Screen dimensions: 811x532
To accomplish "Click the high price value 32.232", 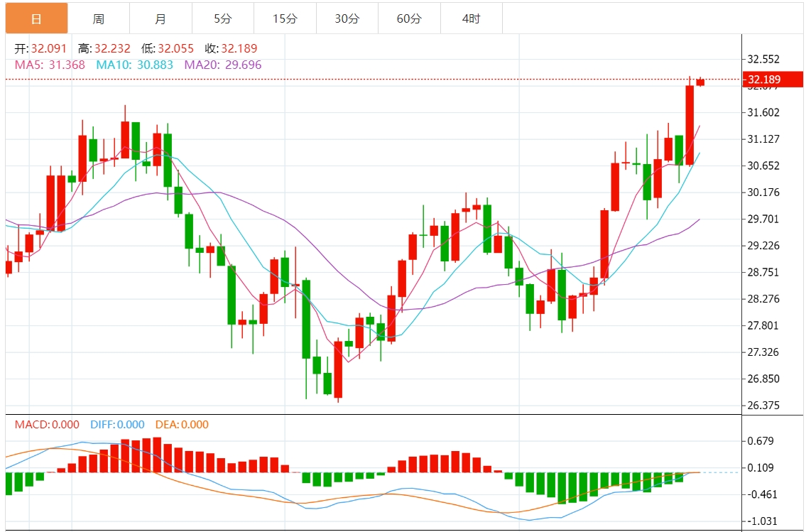I will click(x=112, y=48).
